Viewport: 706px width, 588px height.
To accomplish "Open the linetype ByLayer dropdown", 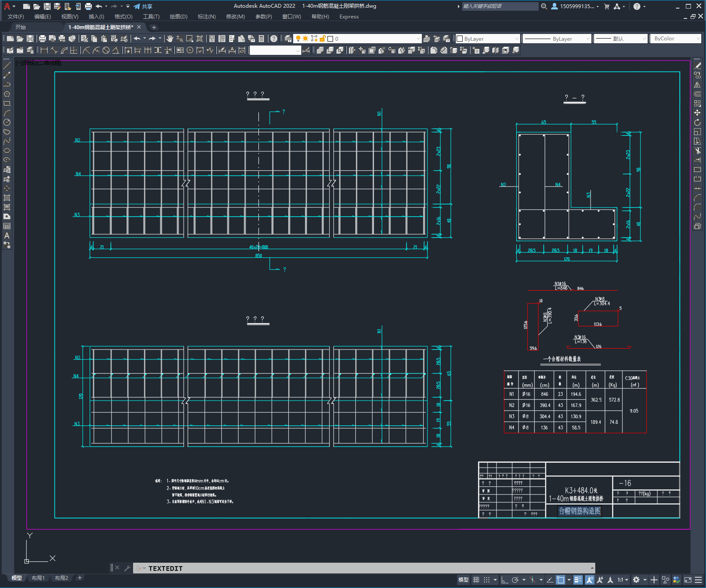I will pos(557,39).
